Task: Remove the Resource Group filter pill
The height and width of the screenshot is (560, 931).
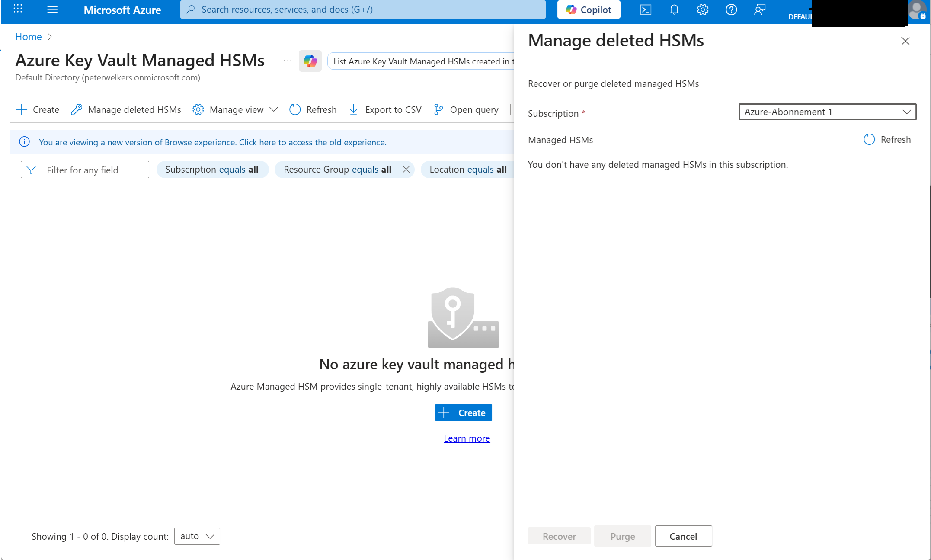Action: point(406,170)
